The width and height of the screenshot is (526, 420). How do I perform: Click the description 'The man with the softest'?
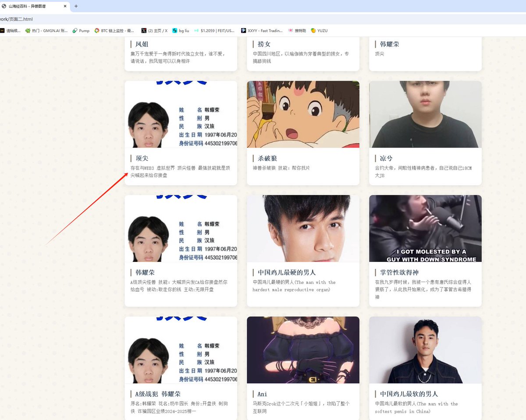(416, 407)
